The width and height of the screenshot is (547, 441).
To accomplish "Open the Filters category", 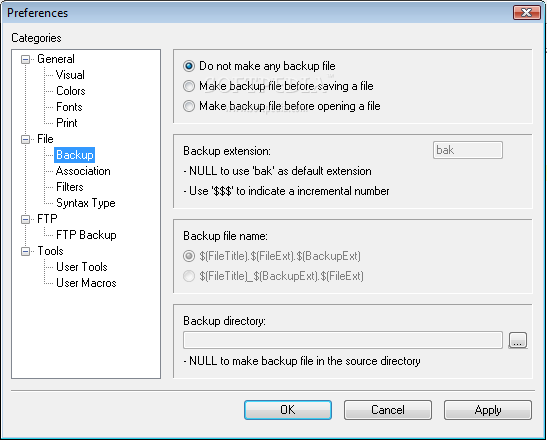I will (x=70, y=187).
